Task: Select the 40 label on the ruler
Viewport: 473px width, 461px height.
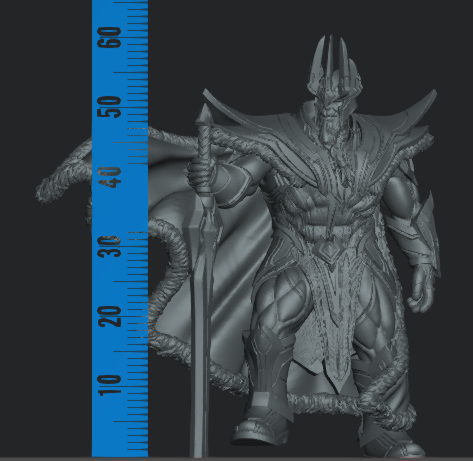Action: click(109, 177)
